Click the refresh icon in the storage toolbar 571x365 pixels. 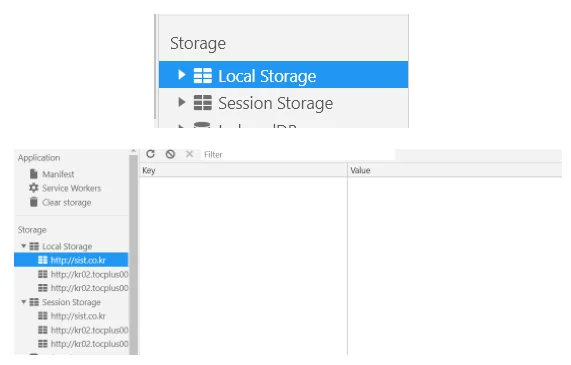(x=150, y=154)
